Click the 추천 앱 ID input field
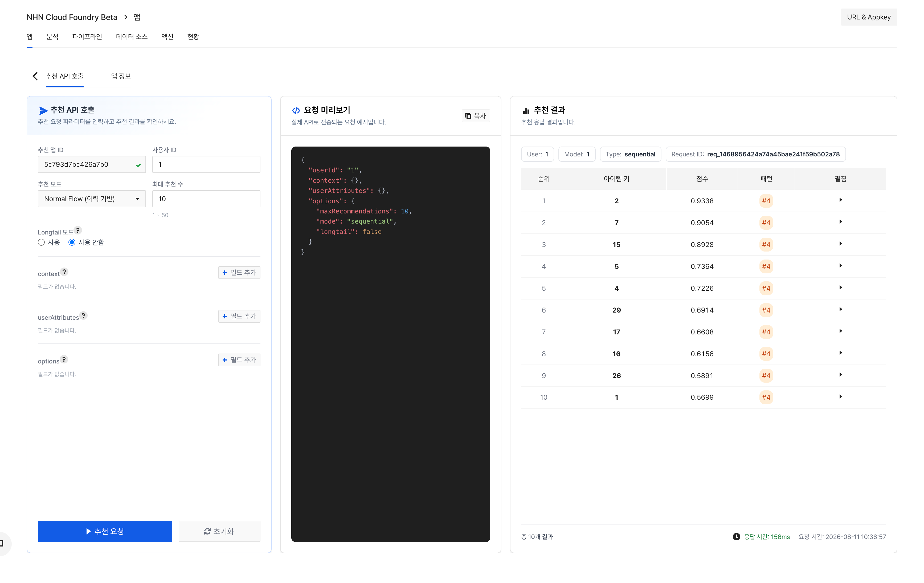The width and height of the screenshot is (924, 583). coord(92,164)
